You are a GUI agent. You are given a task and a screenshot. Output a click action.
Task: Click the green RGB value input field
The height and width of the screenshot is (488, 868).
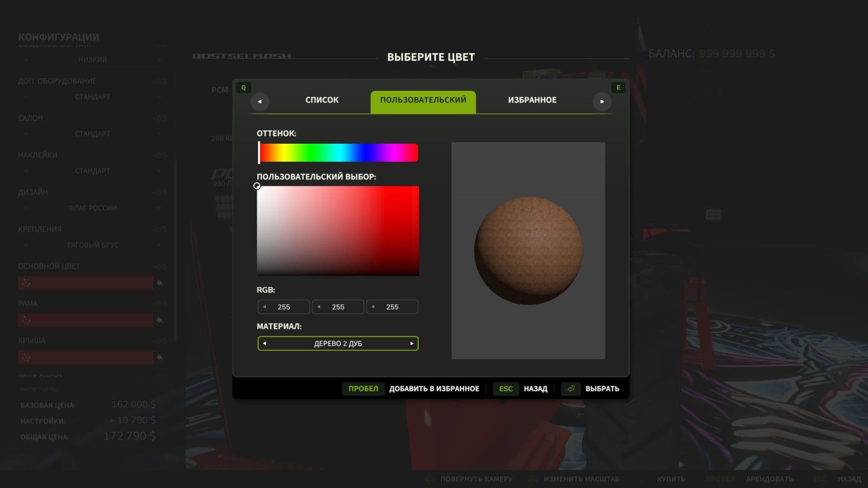(338, 307)
